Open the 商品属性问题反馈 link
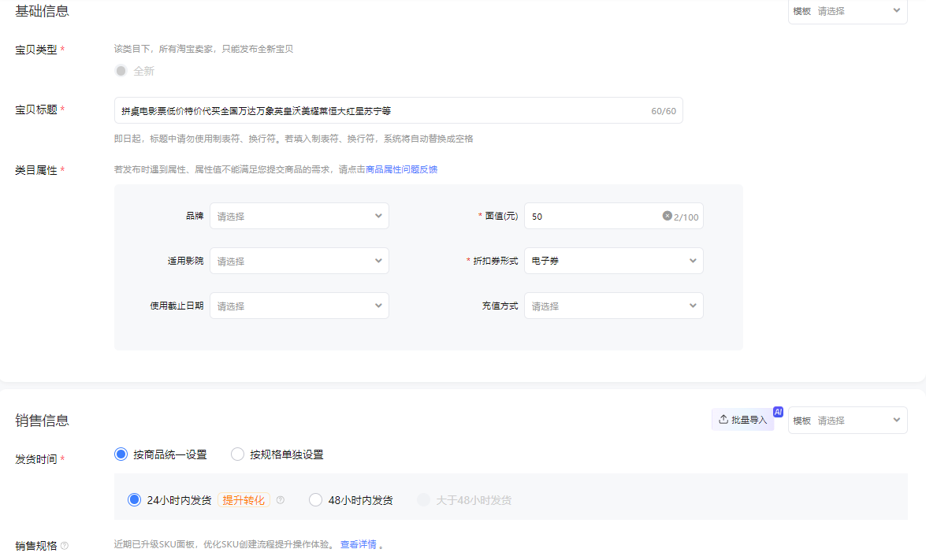The width and height of the screenshot is (926, 560). point(402,169)
